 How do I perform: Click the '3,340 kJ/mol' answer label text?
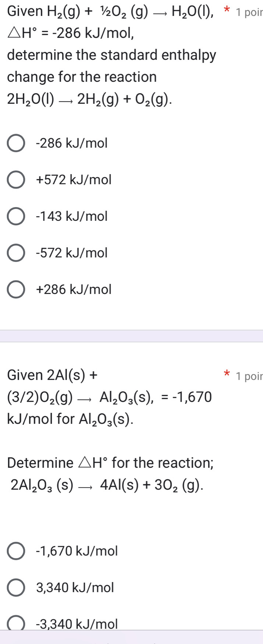(75, 588)
